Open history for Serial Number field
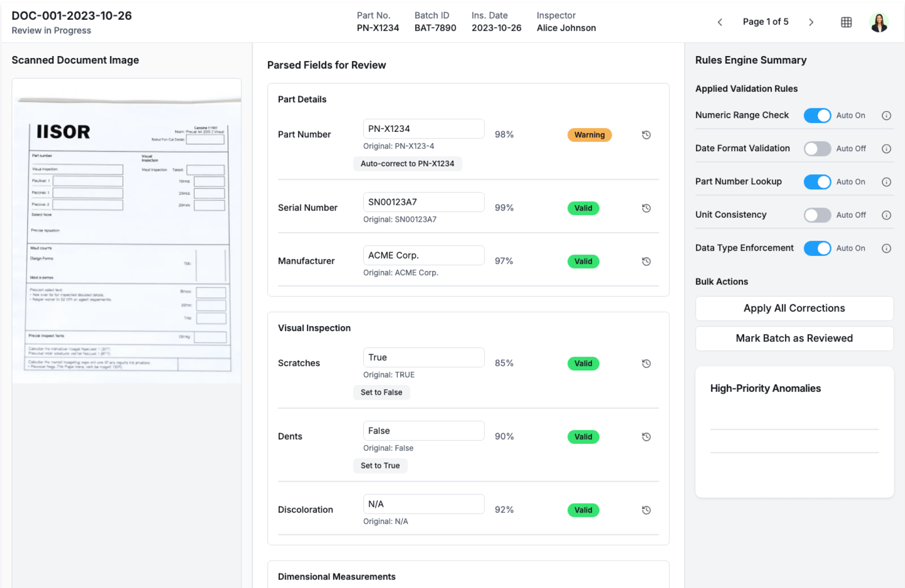The width and height of the screenshot is (905, 588). (x=646, y=208)
